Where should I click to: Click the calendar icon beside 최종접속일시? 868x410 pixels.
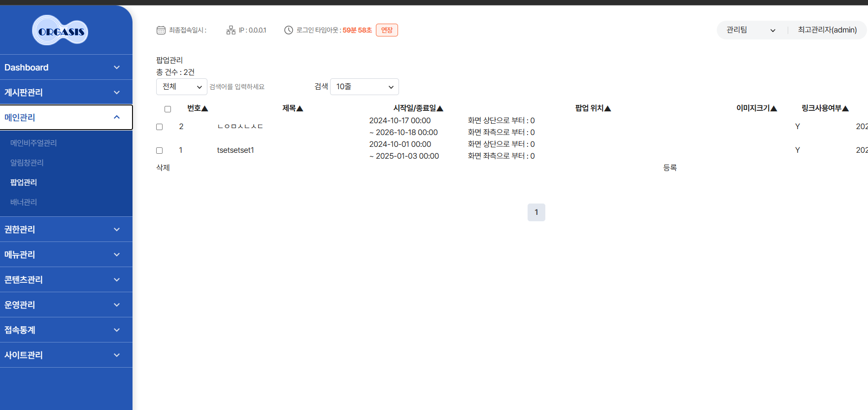click(161, 30)
